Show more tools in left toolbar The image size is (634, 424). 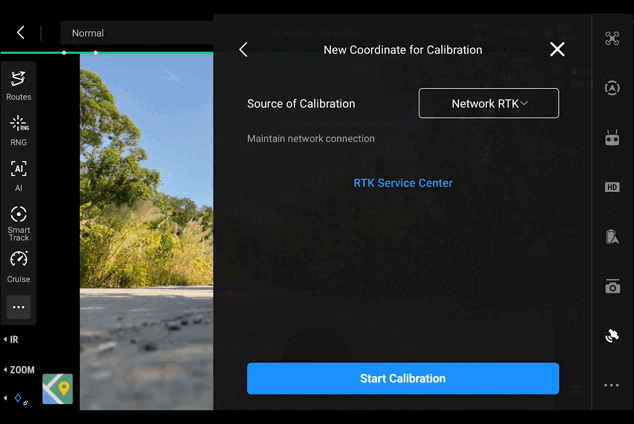[18, 307]
